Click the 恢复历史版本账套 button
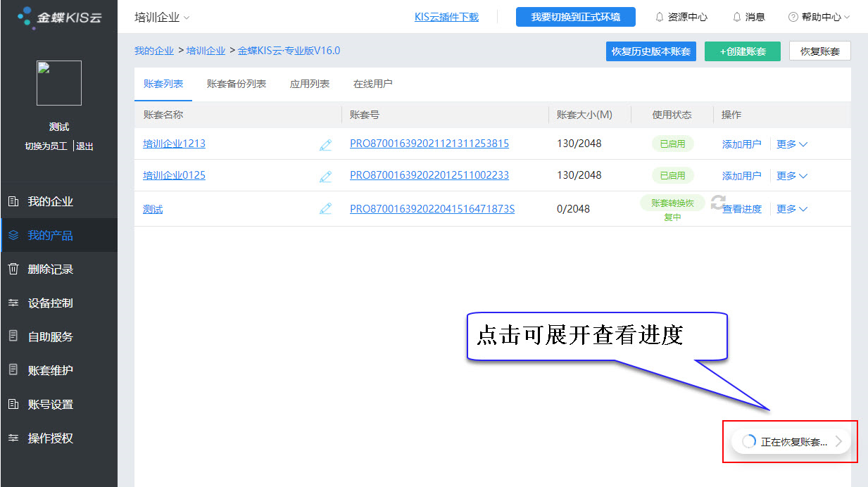The image size is (868, 487). [x=651, y=51]
